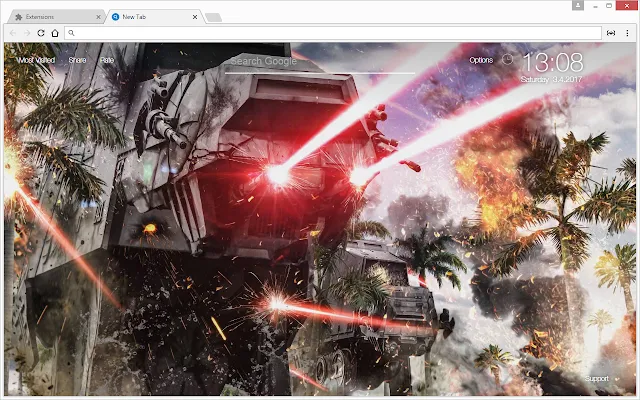Open the Options link
This screenshot has width=640, height=400.
(x=481, y=60)
